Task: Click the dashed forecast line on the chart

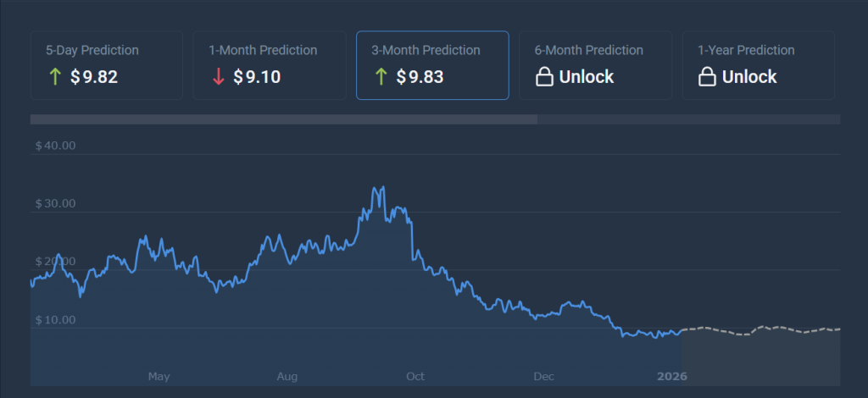Action: tap(763, 328)
